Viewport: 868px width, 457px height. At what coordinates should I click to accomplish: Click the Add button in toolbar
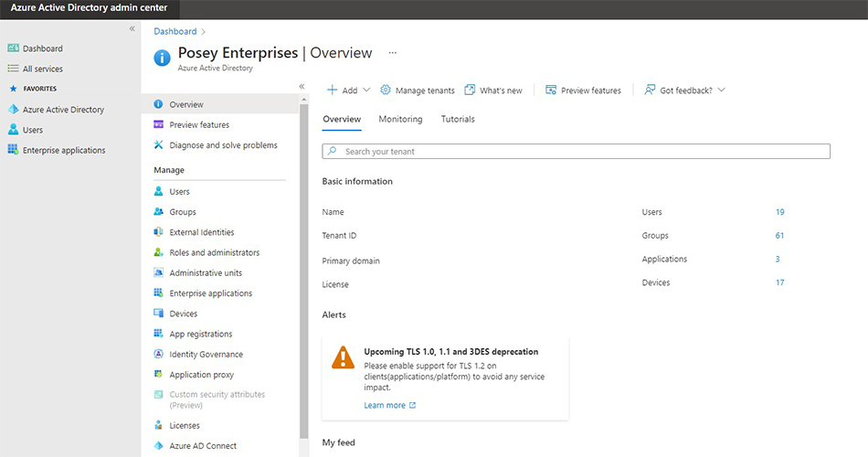[x=349, y=90]
